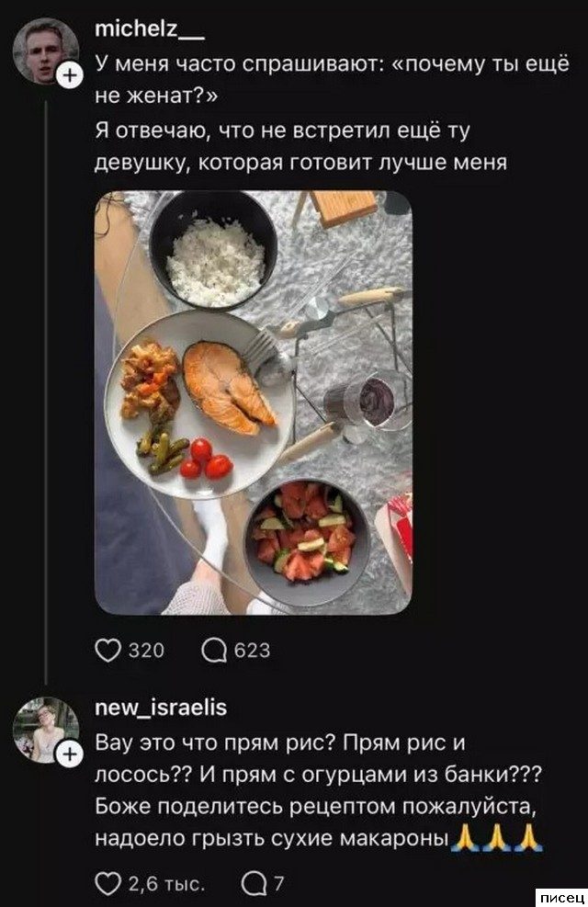The image size is (588, 907).
Task: Like the michelz__ post with heart icon
Action: pos(108,650)
